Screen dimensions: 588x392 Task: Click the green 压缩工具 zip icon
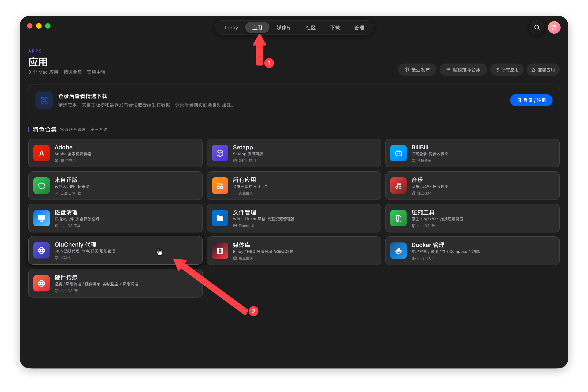(398, 218)
